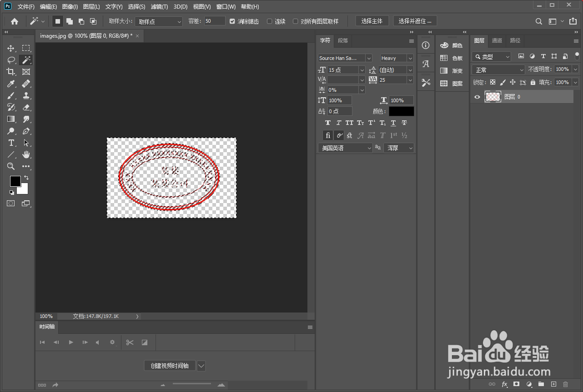Toggle Underline in Character panel
Viewport: 583px width, 392px height.
[393, 123]
